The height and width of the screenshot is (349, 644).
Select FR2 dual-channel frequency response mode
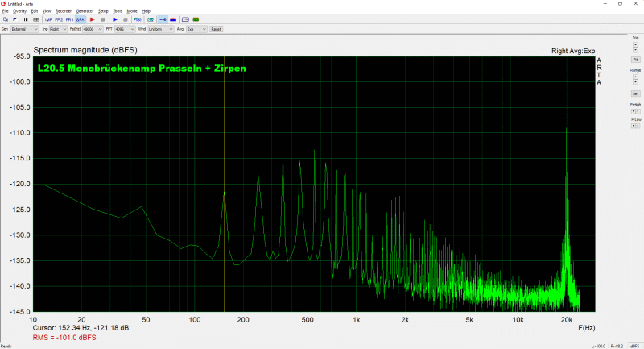pyautogui.click(x=59, y=19)
